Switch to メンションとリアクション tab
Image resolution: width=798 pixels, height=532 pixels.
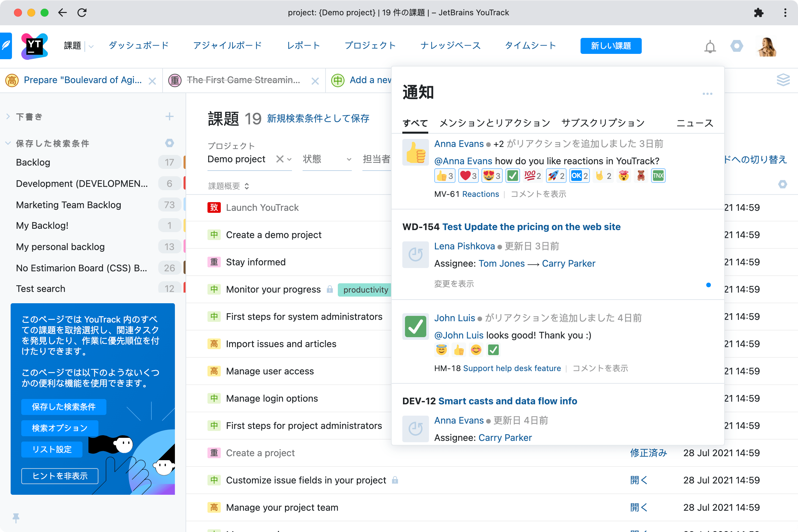(x=495, y=123)
